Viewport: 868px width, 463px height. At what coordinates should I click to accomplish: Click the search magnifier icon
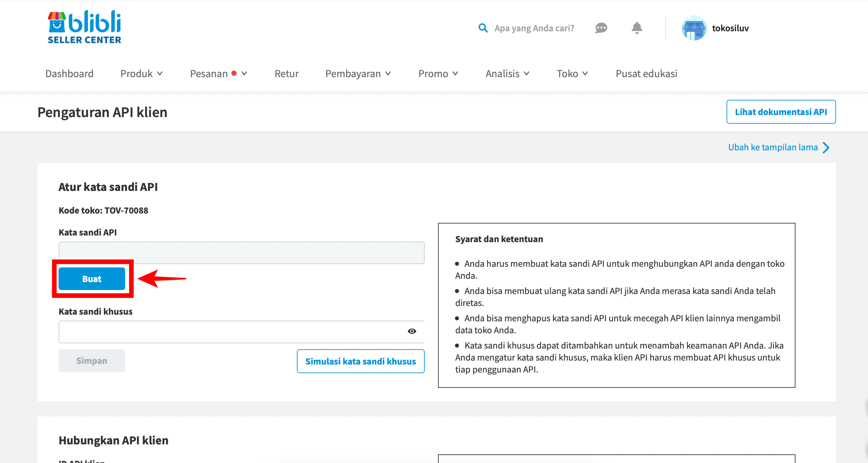483,28
